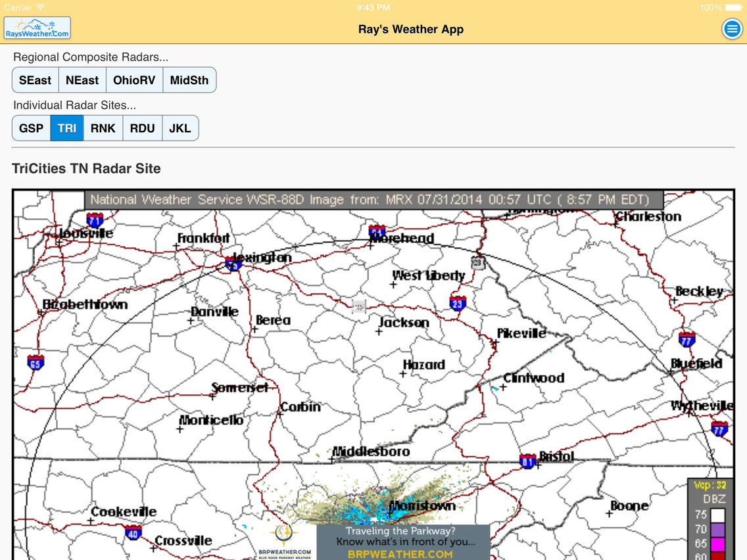This screenshot has height=560, width=747.
Task: Tap the Jackson city label
Action: pyautogui.click(x=404, y=322)
